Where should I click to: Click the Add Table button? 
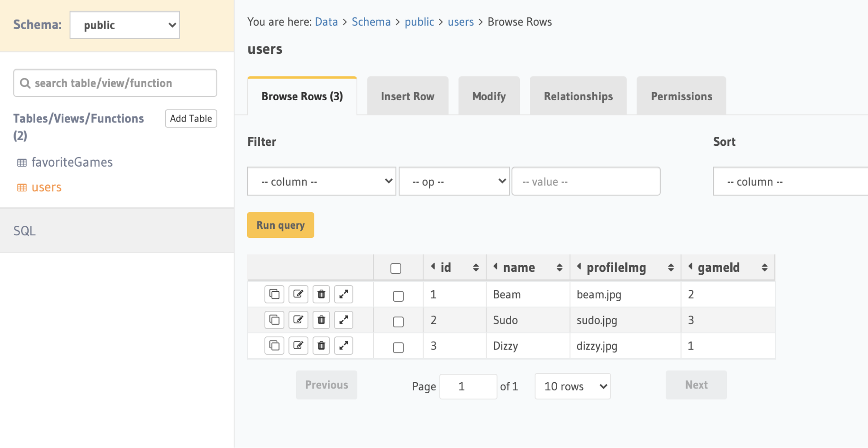pyautogui.click(x=191, y=118)
